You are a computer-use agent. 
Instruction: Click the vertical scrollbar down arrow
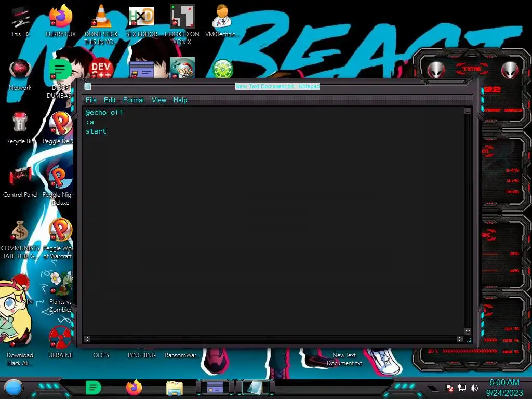(x=468, y=331)
